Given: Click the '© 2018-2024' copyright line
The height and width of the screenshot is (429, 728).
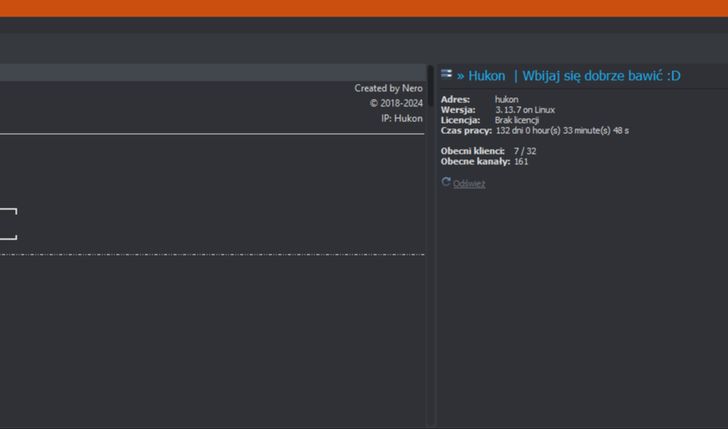Looking at the screenshot, I should tap(396, 103).
